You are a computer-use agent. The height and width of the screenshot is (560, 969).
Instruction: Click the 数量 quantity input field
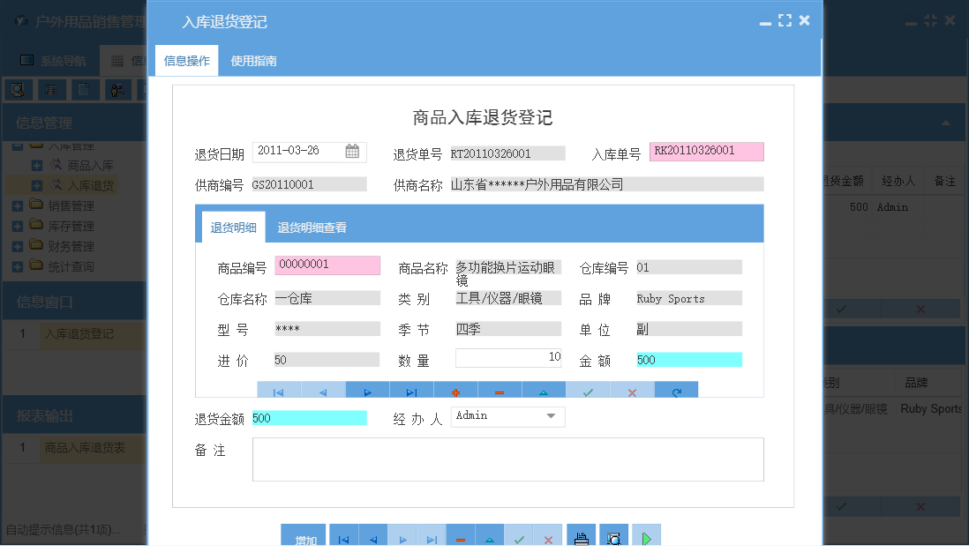[x=507, y=358]
